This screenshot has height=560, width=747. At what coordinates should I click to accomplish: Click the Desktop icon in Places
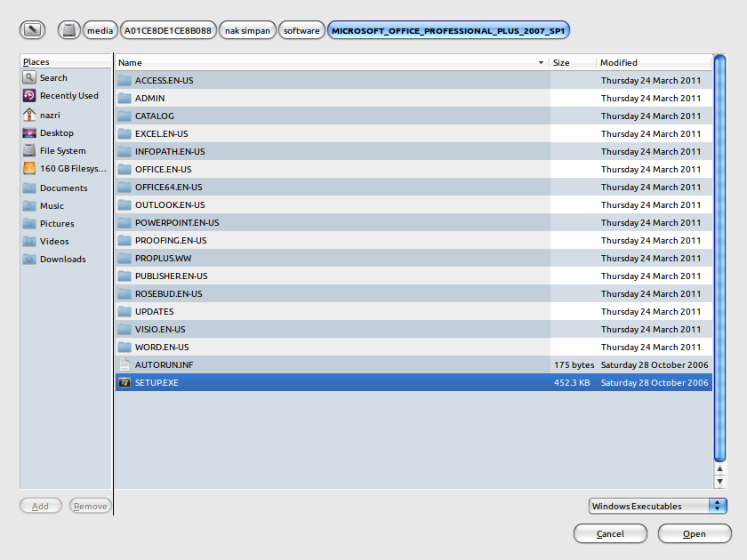pyautogui.click(x=29, y=132)
